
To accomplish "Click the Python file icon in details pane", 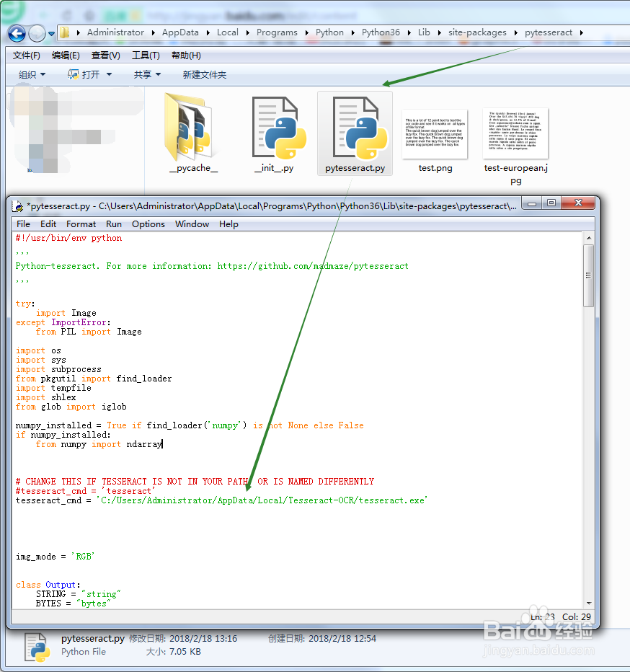I will pos(37,647).
